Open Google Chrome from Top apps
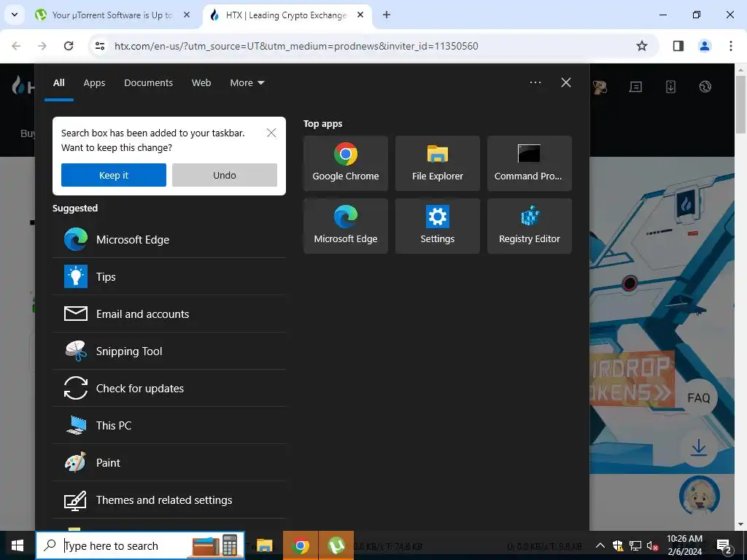This screenshot has height=560, width=747. (345, 163)
